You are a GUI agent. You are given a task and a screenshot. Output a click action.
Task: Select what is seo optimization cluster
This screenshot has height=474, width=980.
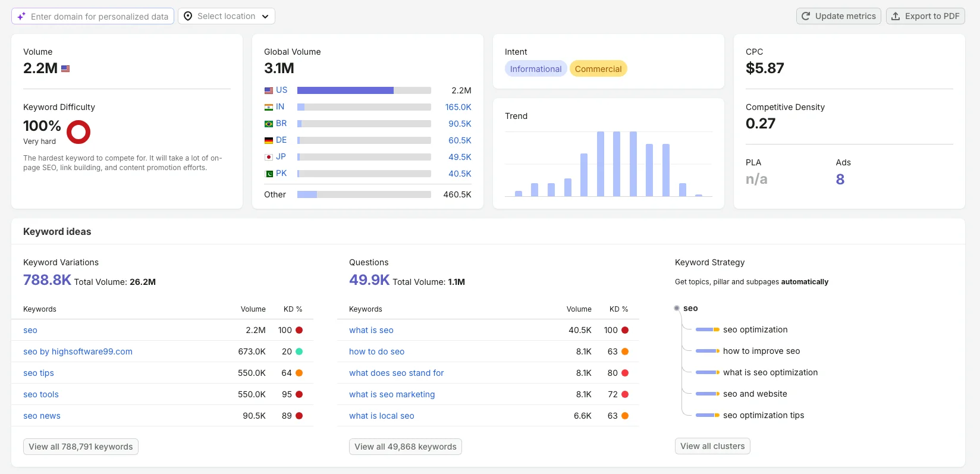coord(770,372)
